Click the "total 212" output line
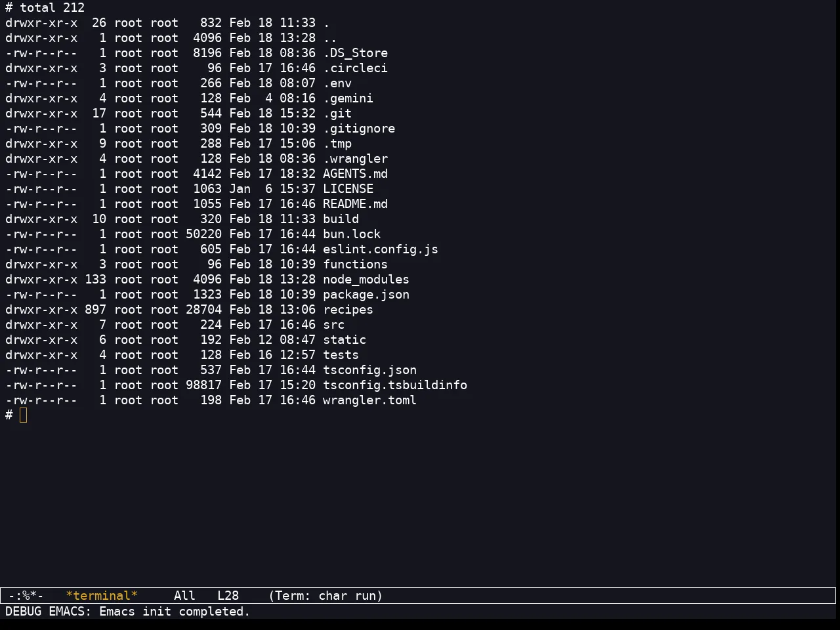The width and height of the screenshot is (840, 630). point(52,8)
